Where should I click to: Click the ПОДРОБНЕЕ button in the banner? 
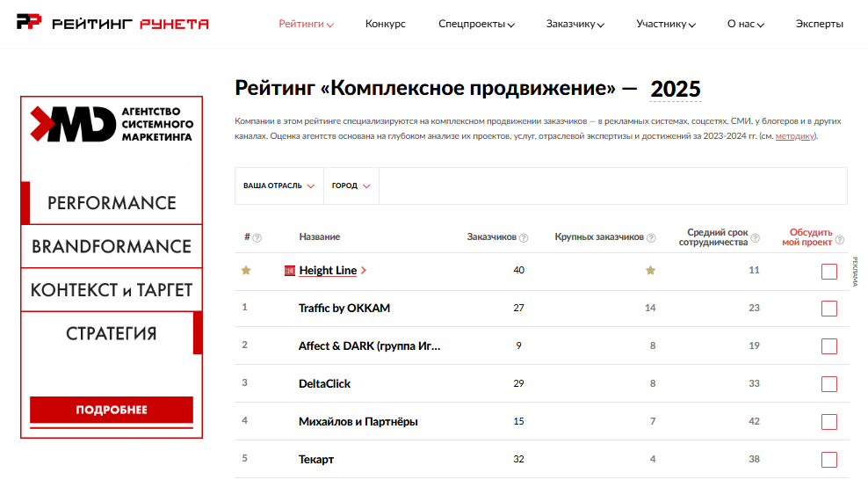pos(112,410)
